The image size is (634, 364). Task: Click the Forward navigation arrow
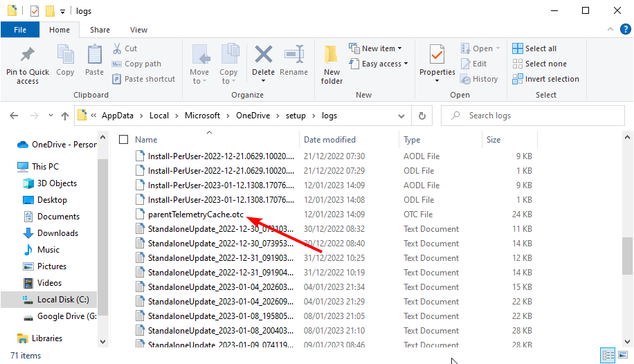[x=35, y=116]
